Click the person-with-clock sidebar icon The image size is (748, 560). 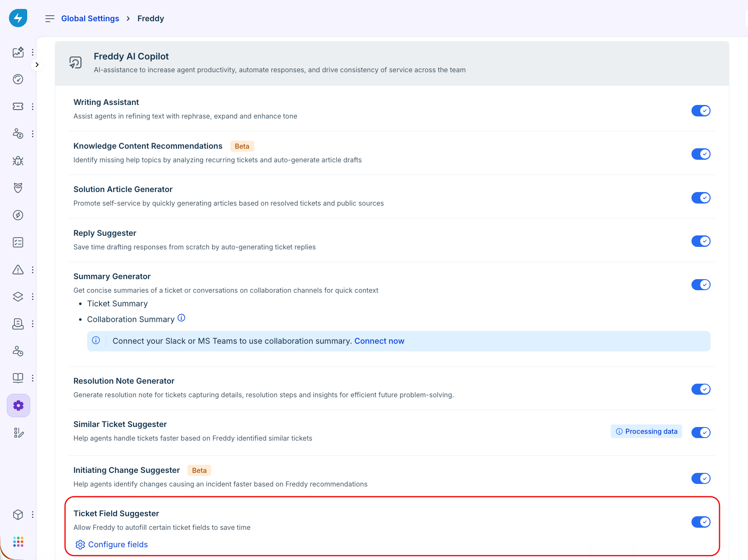click(x=18, y=351)
